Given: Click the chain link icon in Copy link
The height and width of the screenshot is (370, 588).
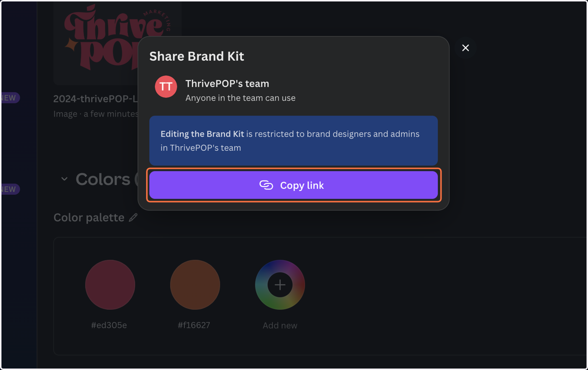Looking at the screenshot, I should (266, 185).
